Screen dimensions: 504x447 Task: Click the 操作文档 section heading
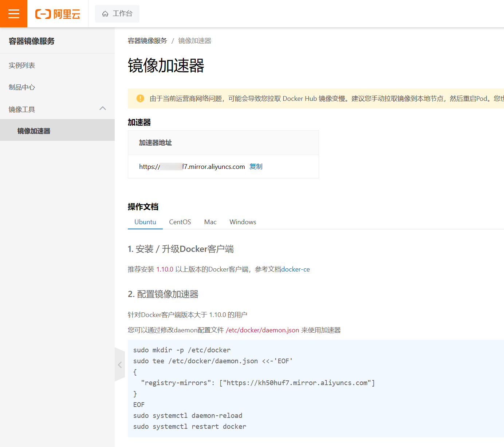pos(143,207)
